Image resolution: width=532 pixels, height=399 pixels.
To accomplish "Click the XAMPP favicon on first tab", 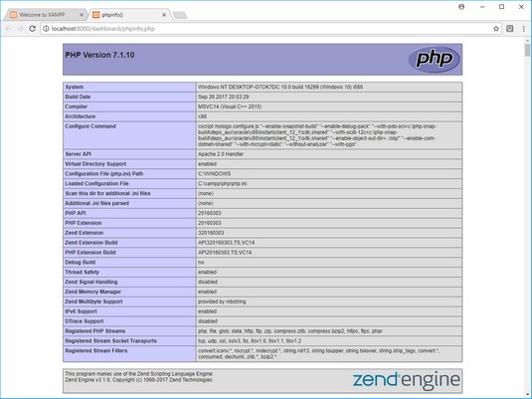I will coord(13,15).
